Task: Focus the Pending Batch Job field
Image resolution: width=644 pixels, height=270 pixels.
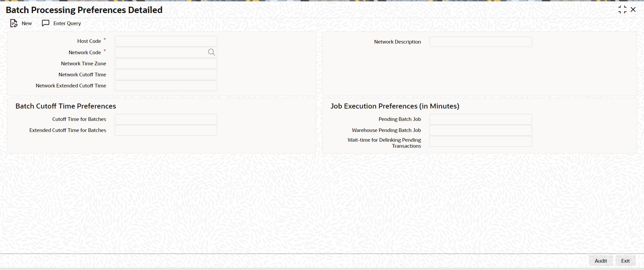Action: pos(481,119)
